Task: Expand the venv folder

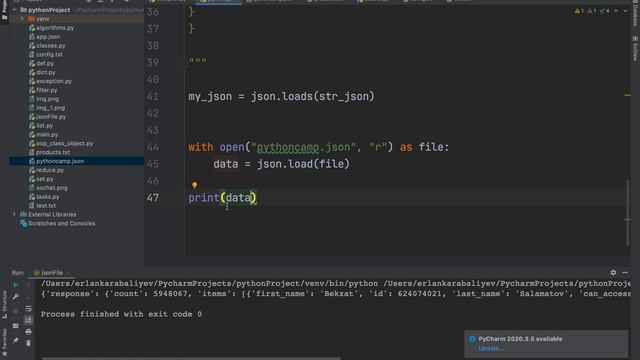Action: 22,19
